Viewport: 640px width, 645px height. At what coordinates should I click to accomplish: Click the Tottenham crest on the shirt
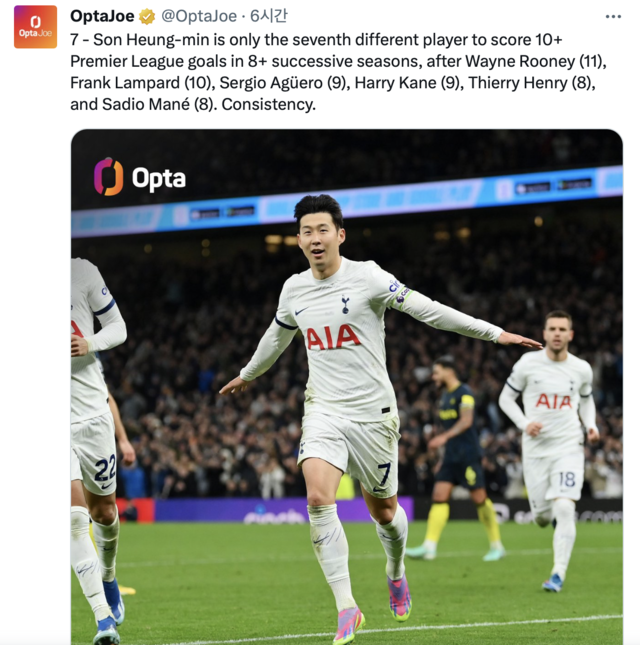tap(345, 305)
